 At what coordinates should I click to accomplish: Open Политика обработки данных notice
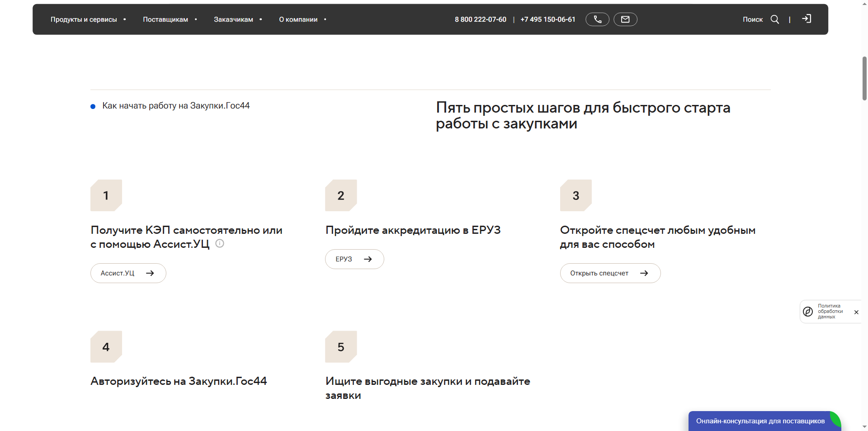(830, 312)
